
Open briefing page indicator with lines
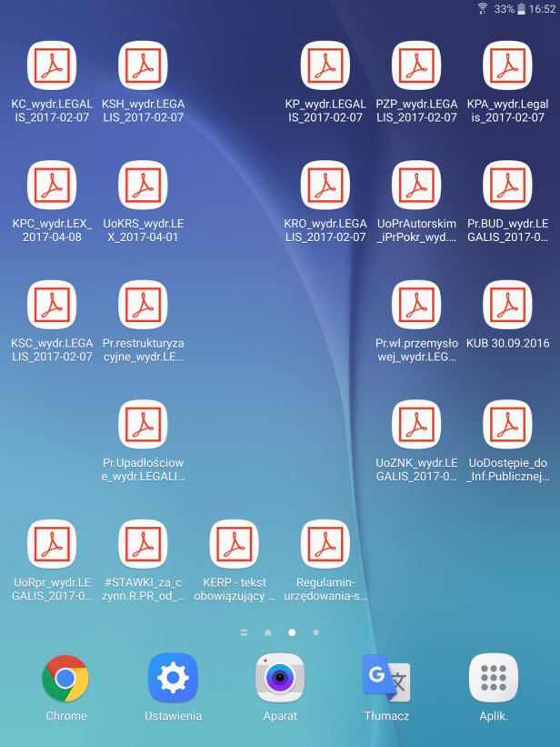244,632
